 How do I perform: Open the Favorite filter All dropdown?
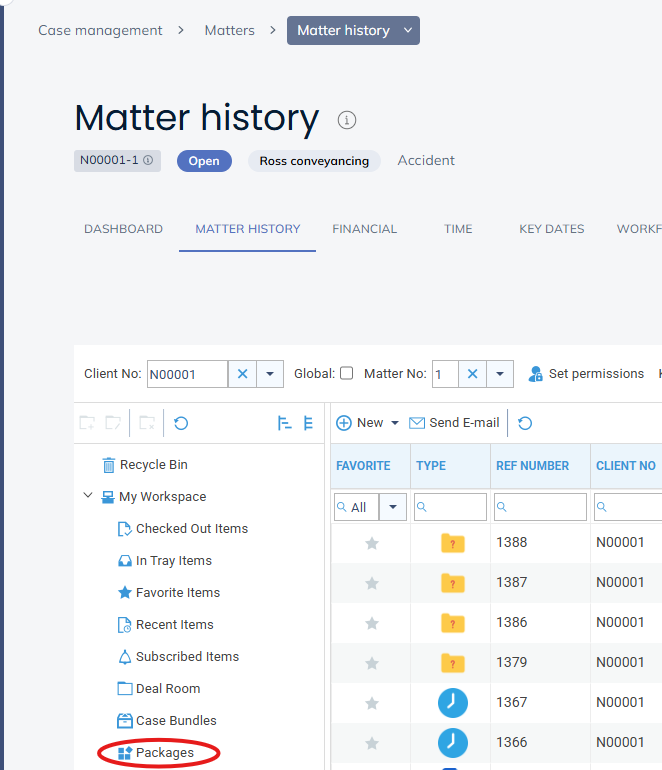tap(393, 507)
